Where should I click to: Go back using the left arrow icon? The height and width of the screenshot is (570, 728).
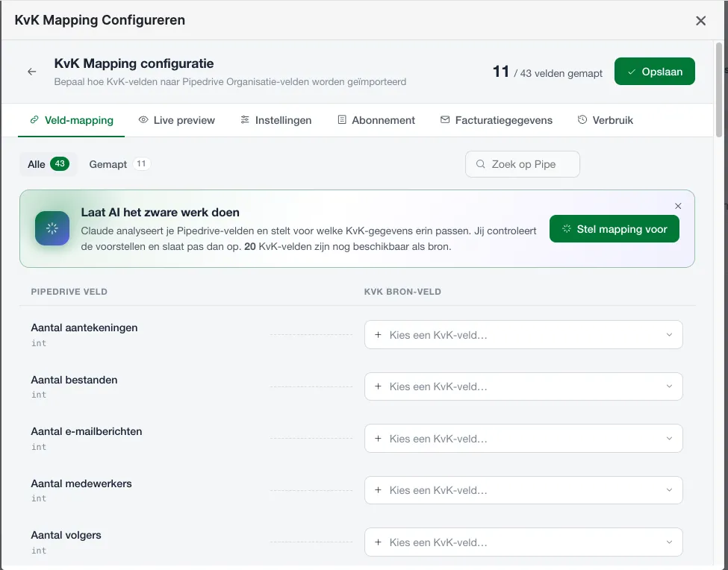pyautogui.click(x=31, y=72)
